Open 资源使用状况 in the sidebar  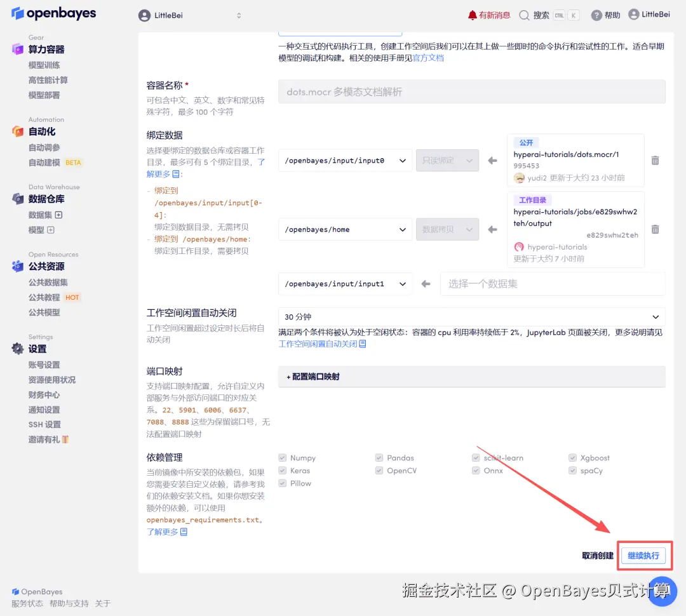[51, 380]
